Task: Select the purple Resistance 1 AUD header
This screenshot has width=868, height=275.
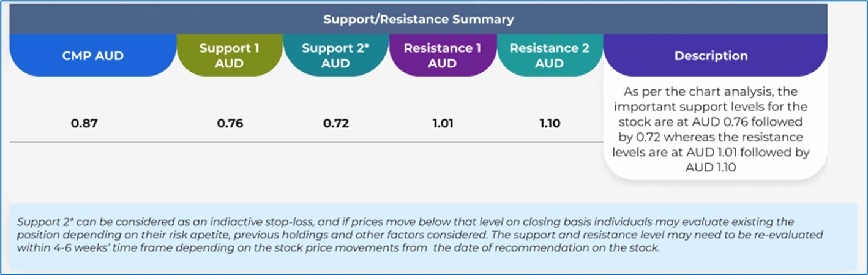Action: coord(443,56)
